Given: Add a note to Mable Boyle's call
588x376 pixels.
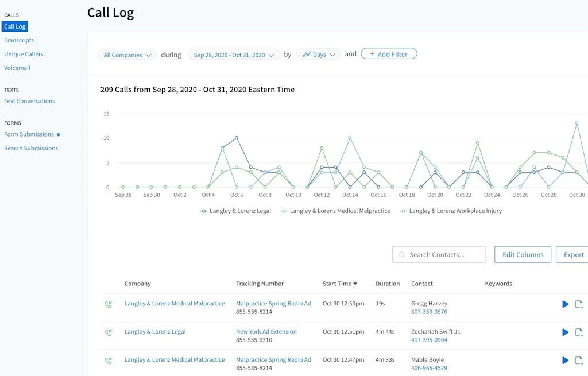Looking at the screenshot, I should click(x=579, y=361).
